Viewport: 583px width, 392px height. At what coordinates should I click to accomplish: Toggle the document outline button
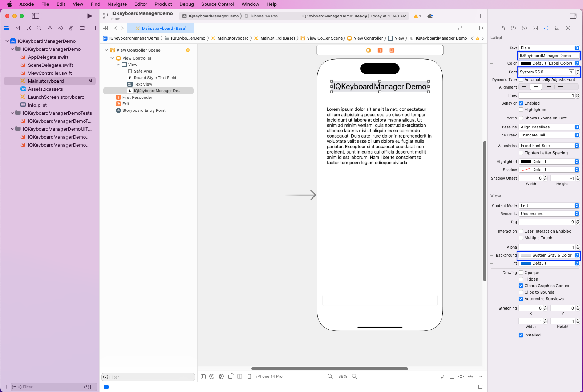tap(203, 376)
